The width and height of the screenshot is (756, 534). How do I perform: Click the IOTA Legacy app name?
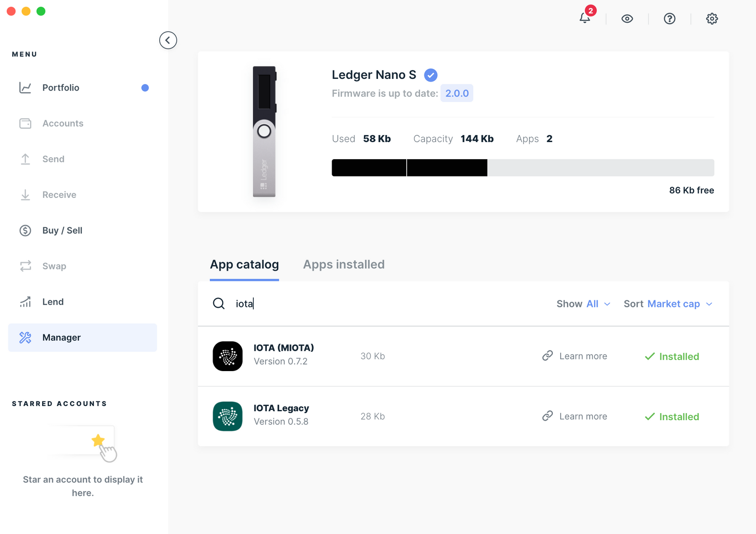coord(281,408)
